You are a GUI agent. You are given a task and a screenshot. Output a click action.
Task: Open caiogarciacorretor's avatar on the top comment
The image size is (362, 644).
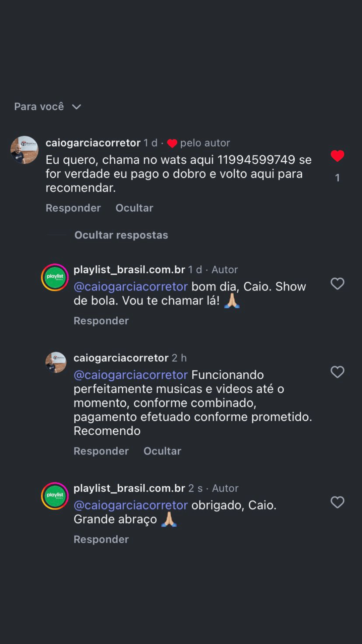click(x=24, y=150)
